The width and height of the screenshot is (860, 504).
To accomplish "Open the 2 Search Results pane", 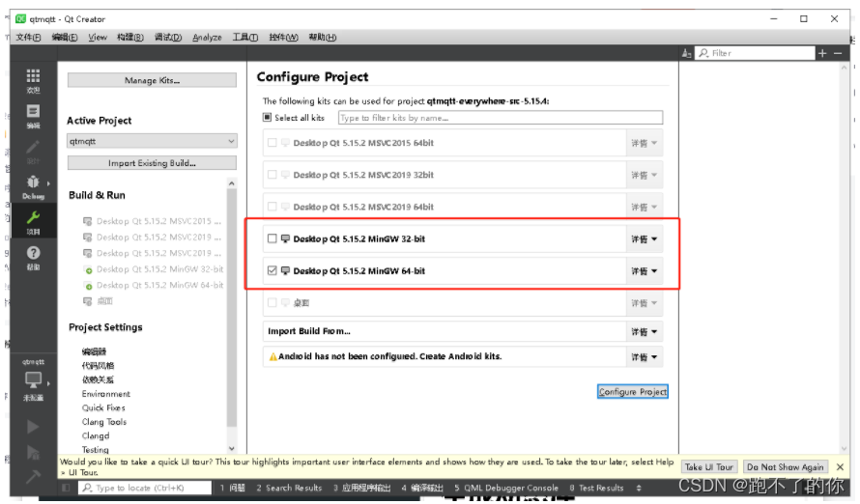I will [289, 488].
